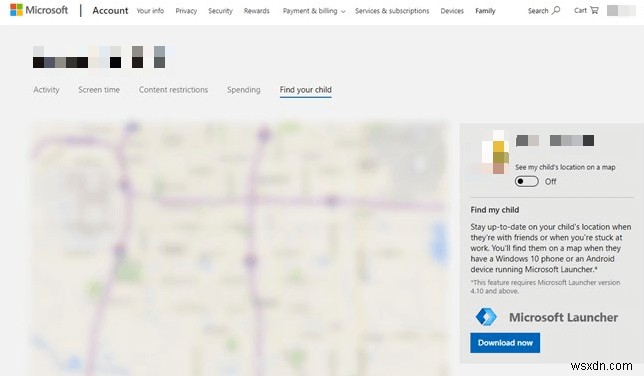Viewport: 644px width, 376px height.
Task: Go to Your info page
Action: coord(150,11)
